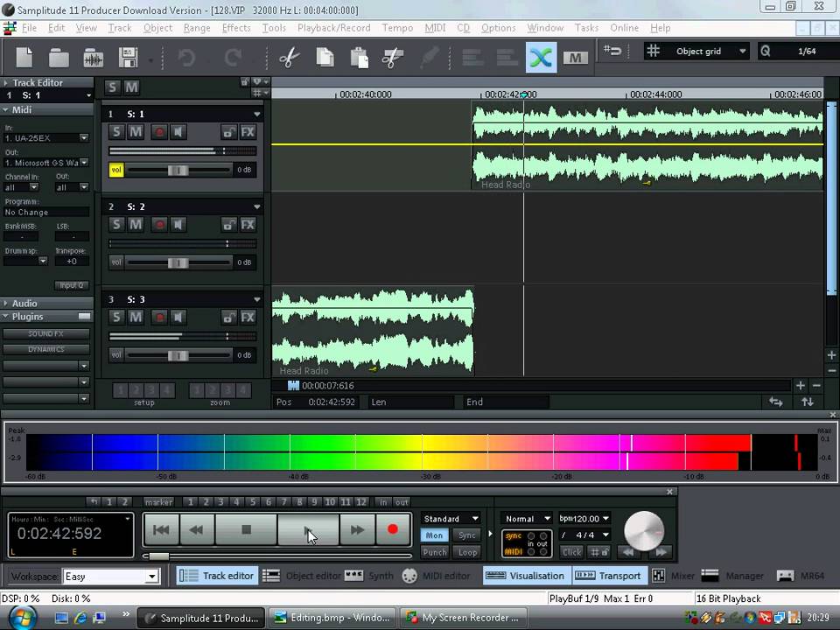
Task: Open the File menu
Action: 29,28
